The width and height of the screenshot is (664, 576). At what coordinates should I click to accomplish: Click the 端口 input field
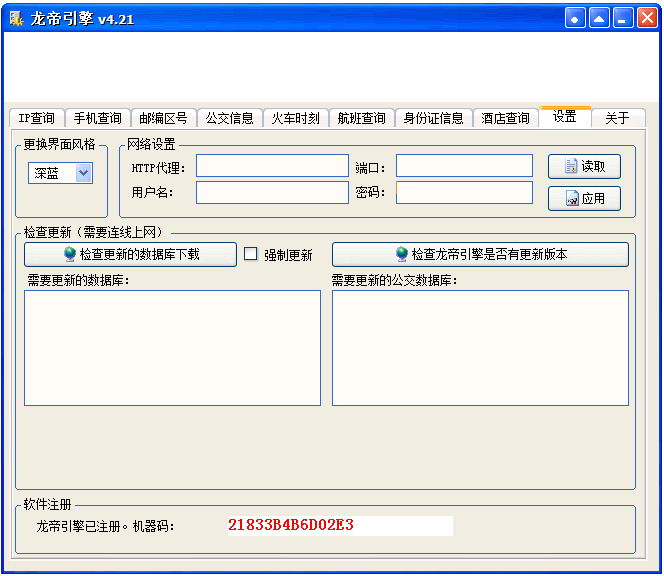tap(465, 166)
